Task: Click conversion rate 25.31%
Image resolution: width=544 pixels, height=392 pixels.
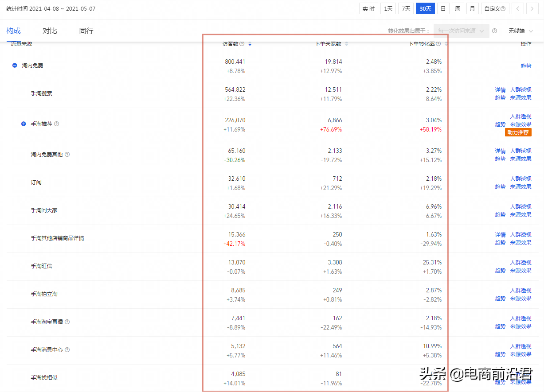Action: coord(432,263)
